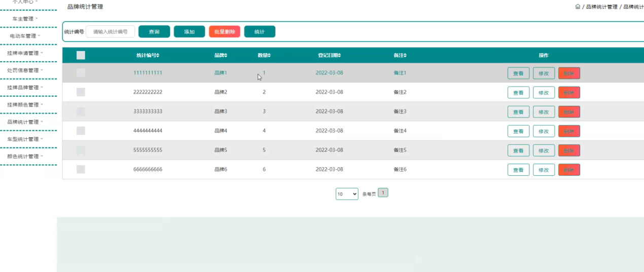Focus the 统计编号 search input field
Viewport: 644px width, 272px height.
(111, 31)
